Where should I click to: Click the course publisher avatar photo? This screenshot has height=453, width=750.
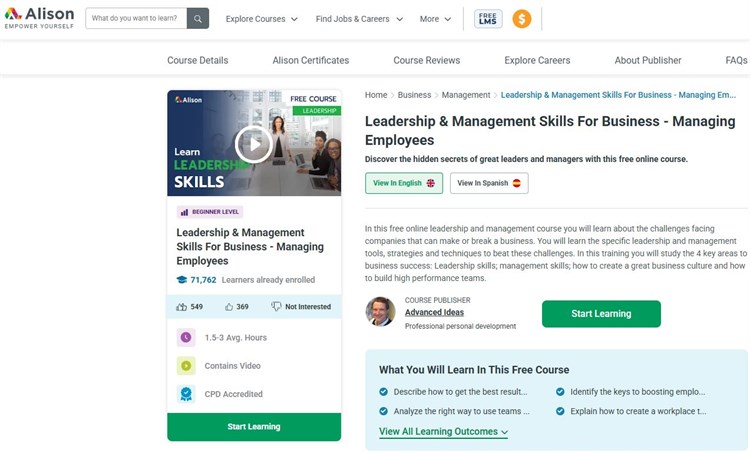380,312
